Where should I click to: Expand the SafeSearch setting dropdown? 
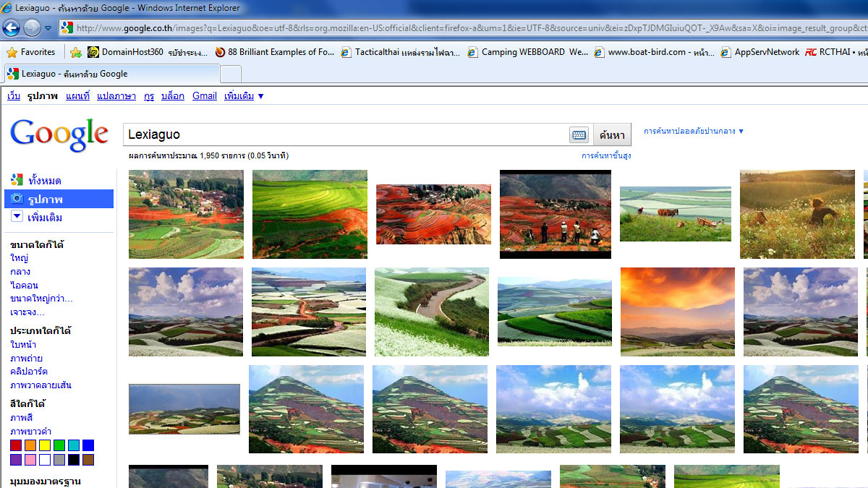click(694, 132)
